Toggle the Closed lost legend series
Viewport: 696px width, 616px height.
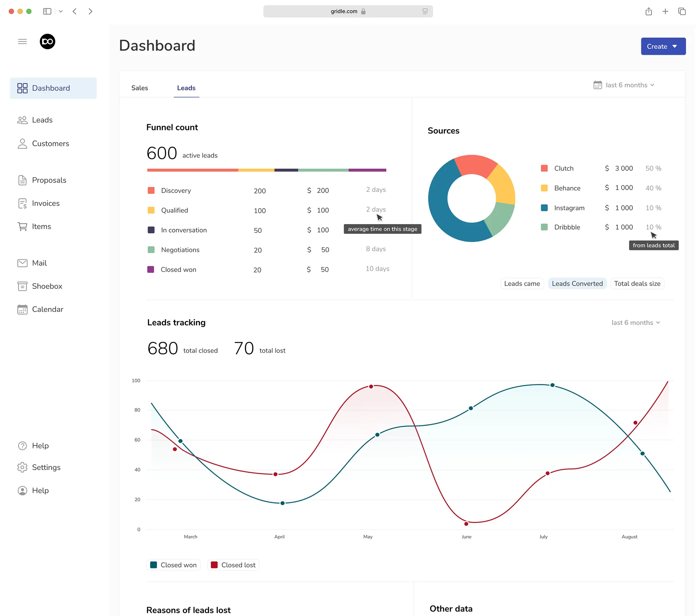pos(233,565)
